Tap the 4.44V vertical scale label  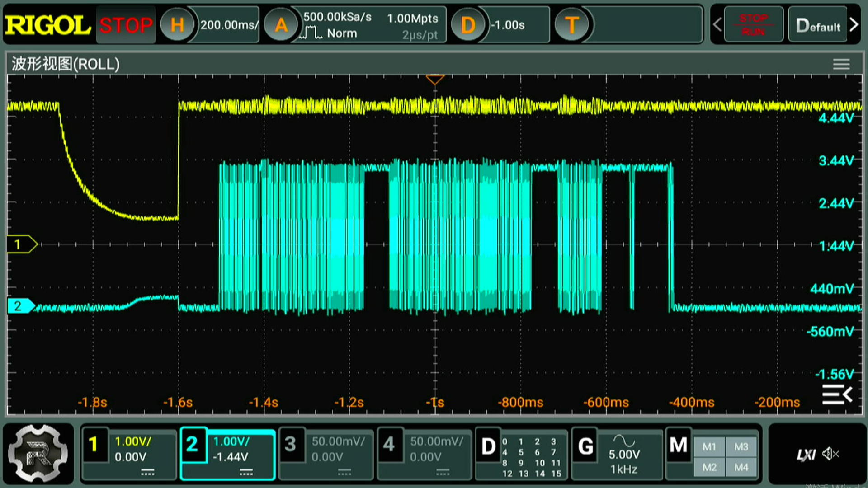click(836, 118)
